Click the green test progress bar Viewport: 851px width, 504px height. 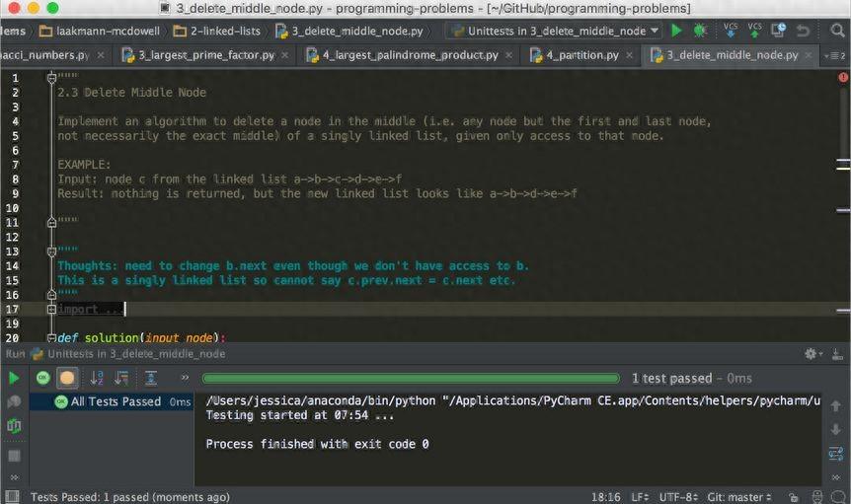pyautogui.click(x=411, y=378)
